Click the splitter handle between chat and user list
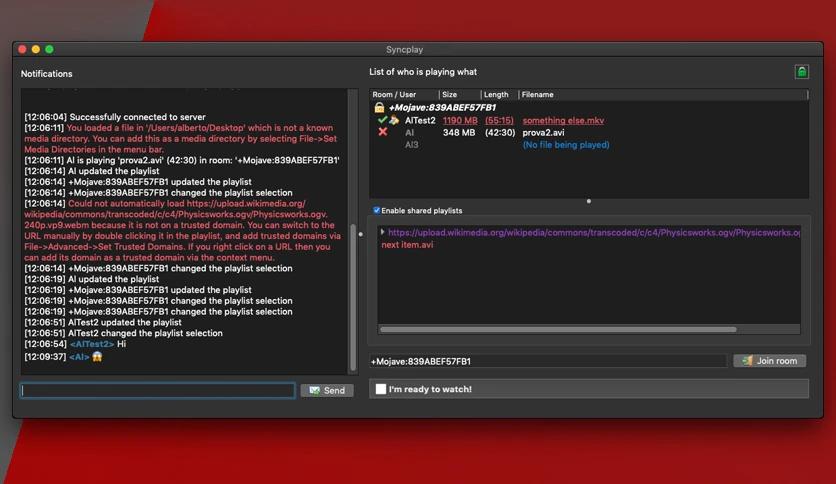The image size is (836, 484). 361,234
